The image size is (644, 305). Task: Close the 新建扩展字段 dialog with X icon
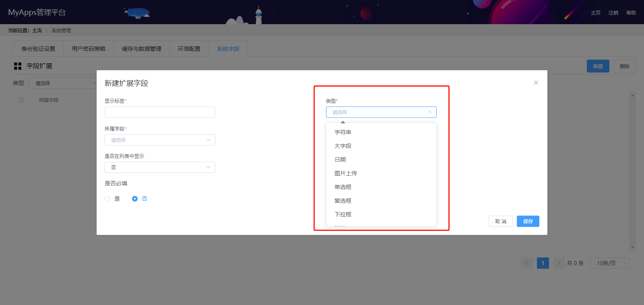click(x=536, y=83)
